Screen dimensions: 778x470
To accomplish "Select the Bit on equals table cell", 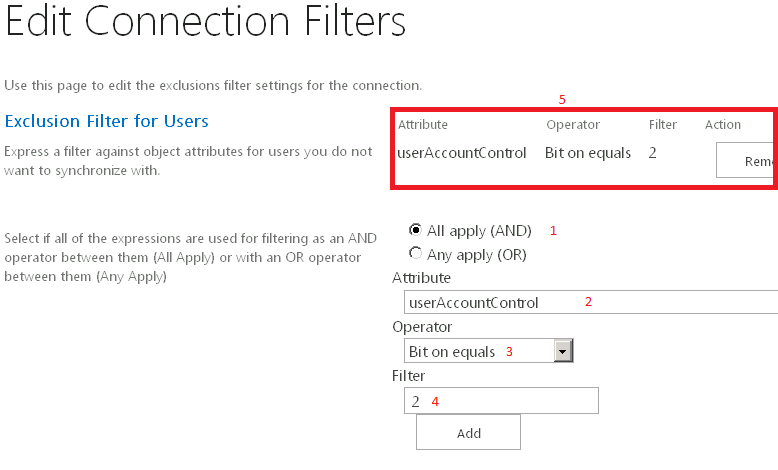I will (x=588, y=153).
